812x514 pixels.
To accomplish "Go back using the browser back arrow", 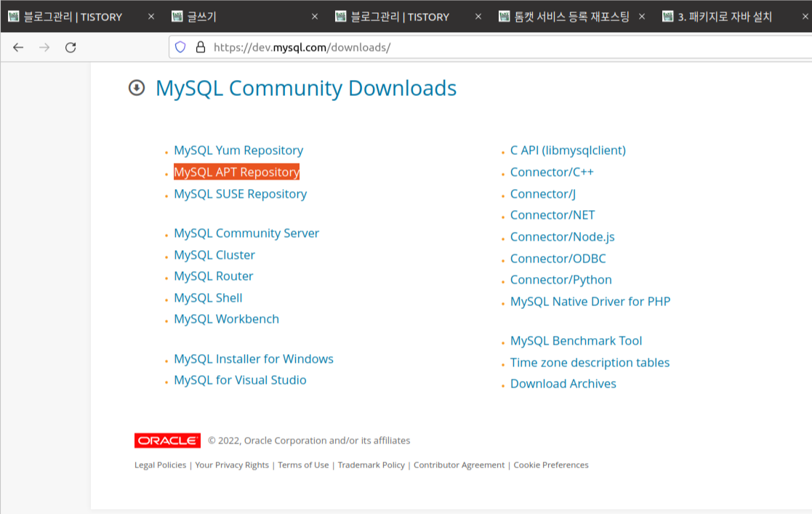I will [18, 48].
